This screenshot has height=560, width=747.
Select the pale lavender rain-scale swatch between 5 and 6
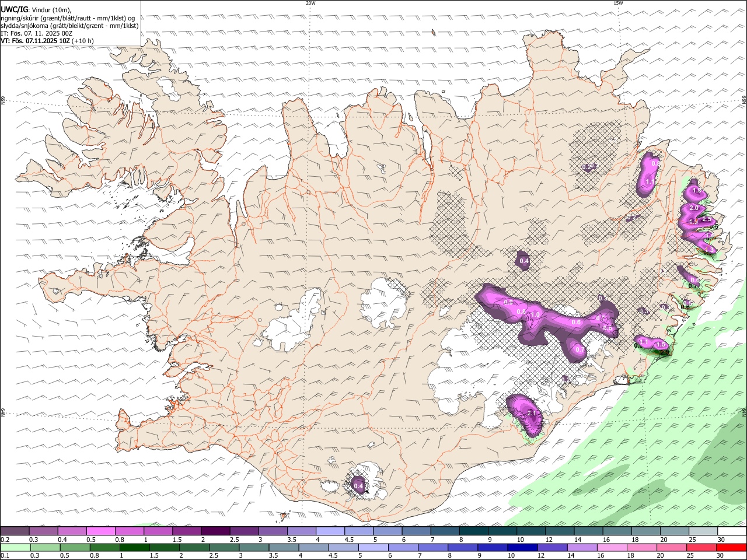[373, 548]
